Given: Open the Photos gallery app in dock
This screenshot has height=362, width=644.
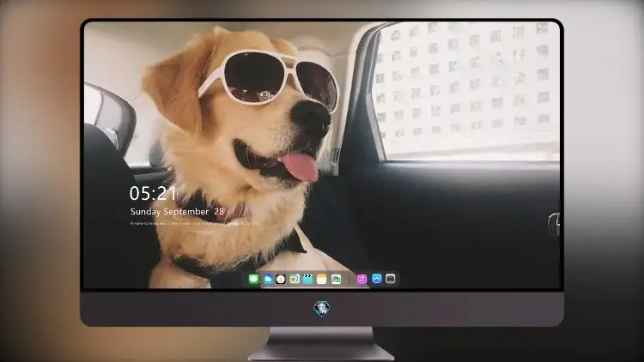Looking at the screenshot, I should point(336,279).
